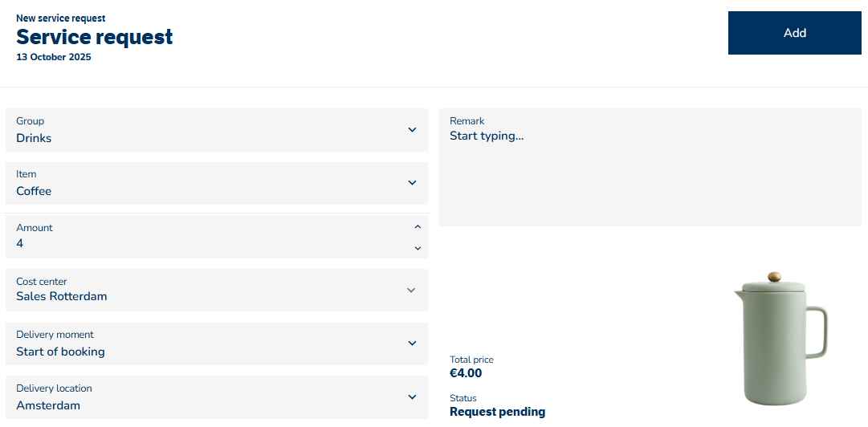Click the Delivery location chevron icon
The image size is (868, 427).
coord(412,396)
